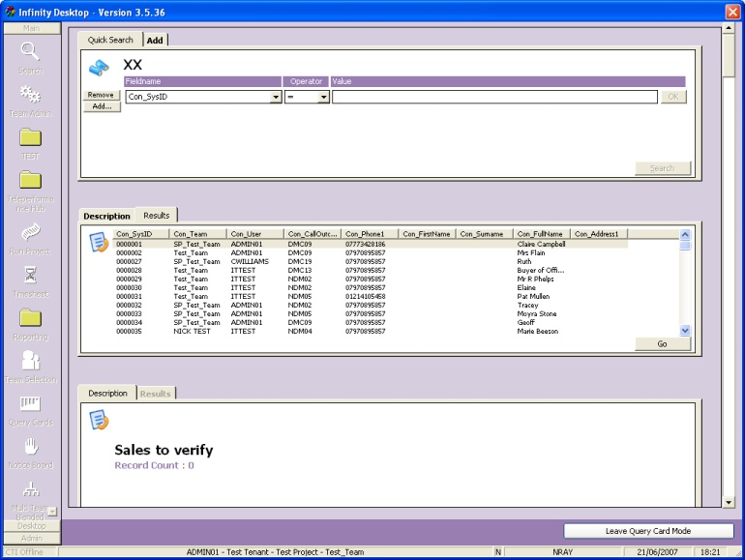Image resolution: width=745 pixels, height=560 pixels.
Task: Click the Add... criteria button
Action: click(x=103, y=106)
